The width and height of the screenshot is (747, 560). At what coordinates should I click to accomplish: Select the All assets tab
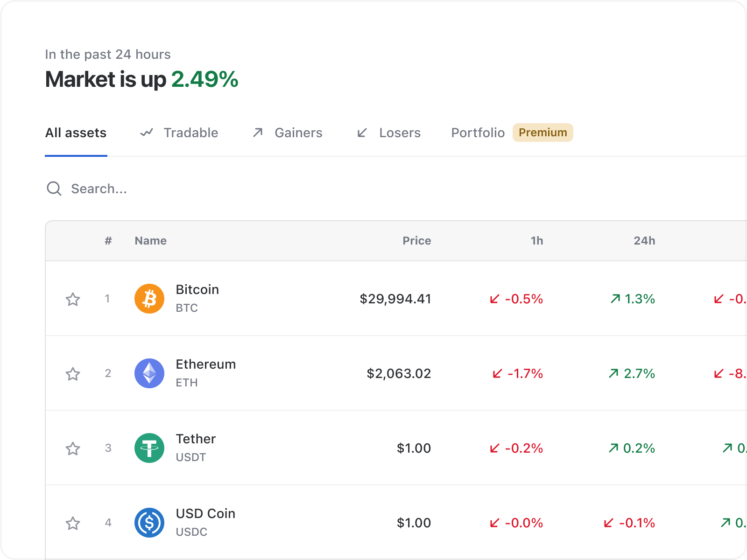[75, 133]
